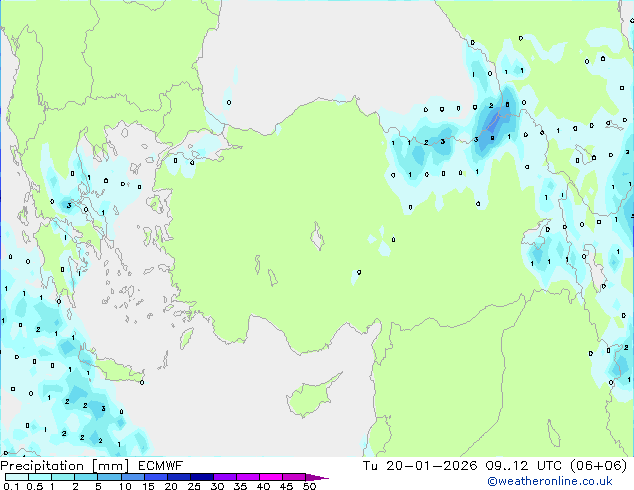Choose the 40–45 mm legend color swatch
Viewport: 634px width, 490px height.
(x=271, y=477)
